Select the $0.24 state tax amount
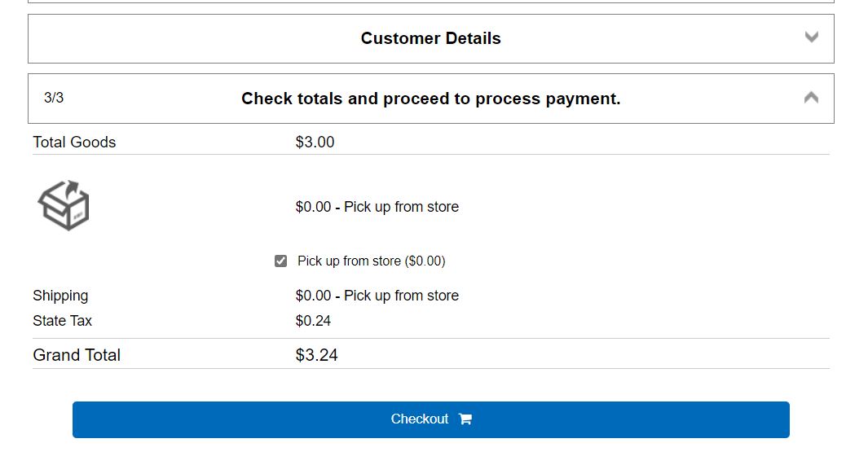This screenshot has width=868, height=465. coord(313,321)
